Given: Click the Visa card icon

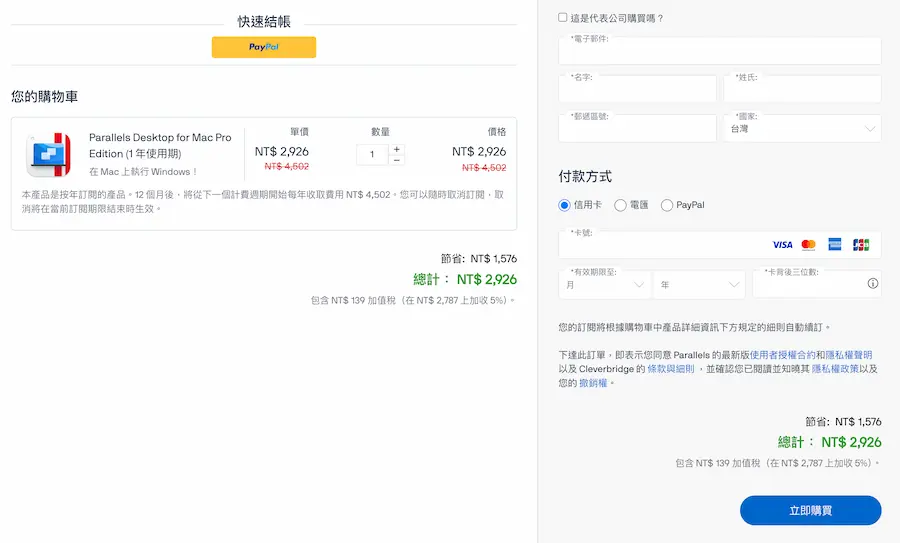Looking at the screenshot, I should click(782, 245).
